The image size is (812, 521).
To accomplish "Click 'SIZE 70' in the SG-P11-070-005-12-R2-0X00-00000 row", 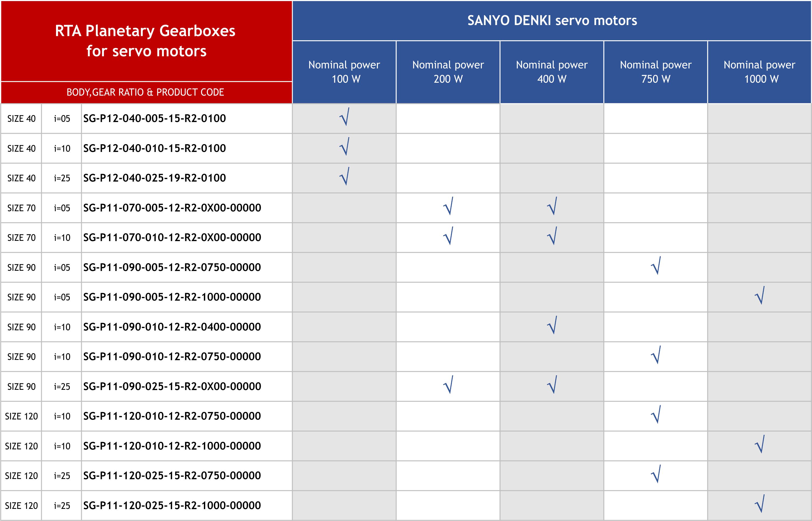I will tap(21, 208).
